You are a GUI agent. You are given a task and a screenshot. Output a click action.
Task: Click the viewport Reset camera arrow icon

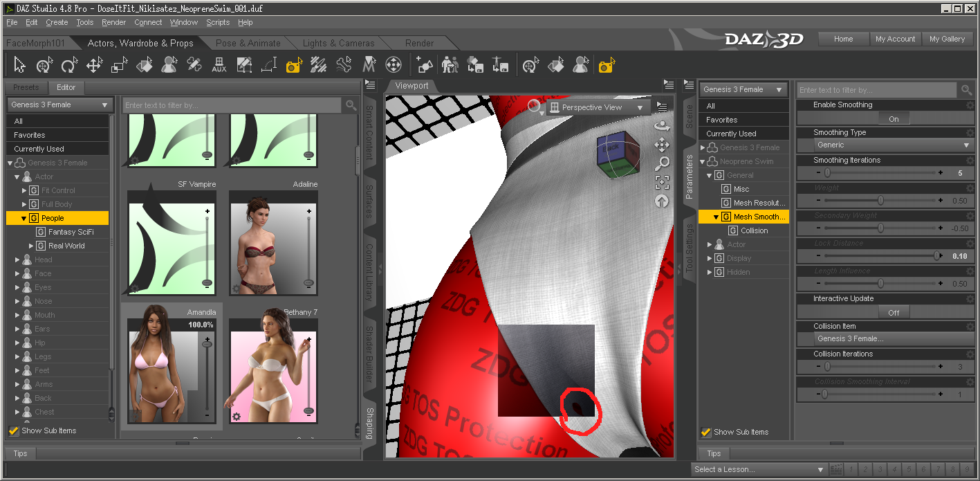pyautogui.click(x=662, y=201)
